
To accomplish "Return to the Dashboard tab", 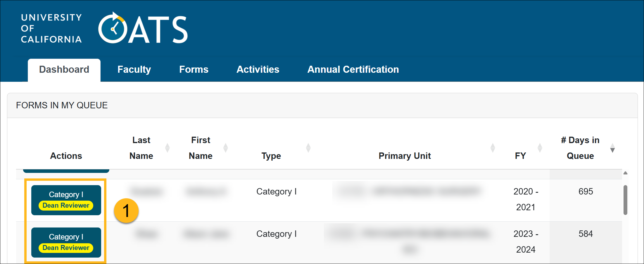I will point(64,70).
